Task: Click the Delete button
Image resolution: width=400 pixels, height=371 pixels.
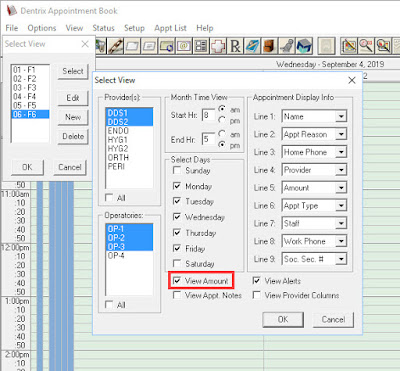Action: point(73,136)
